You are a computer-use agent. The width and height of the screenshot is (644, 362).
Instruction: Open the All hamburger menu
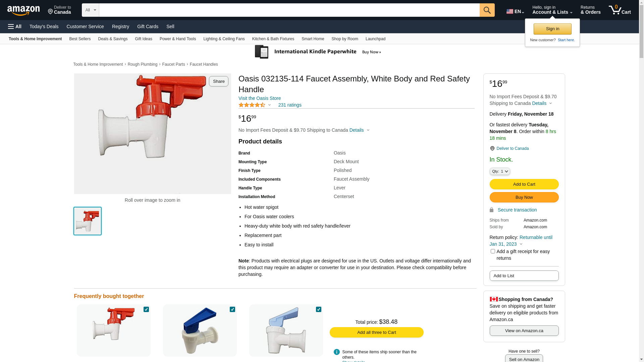coord(15,26)
